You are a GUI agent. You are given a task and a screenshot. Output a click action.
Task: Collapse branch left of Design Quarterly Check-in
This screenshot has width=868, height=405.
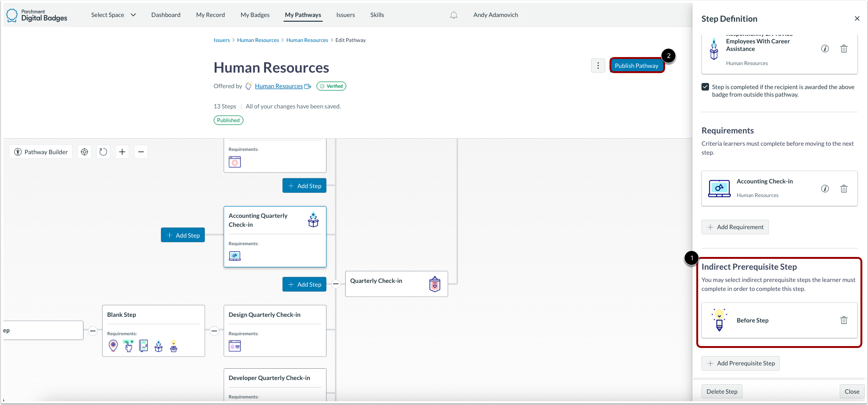(214, 331)
